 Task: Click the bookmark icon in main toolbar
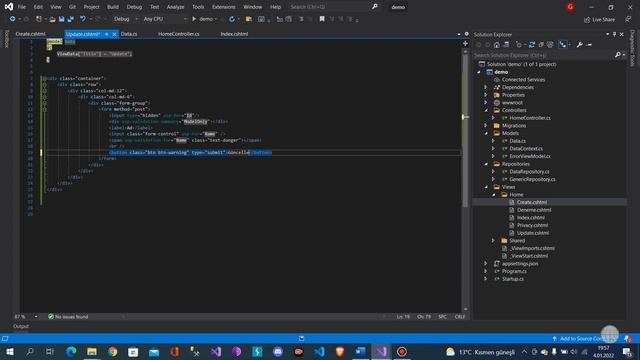(322, 19)
